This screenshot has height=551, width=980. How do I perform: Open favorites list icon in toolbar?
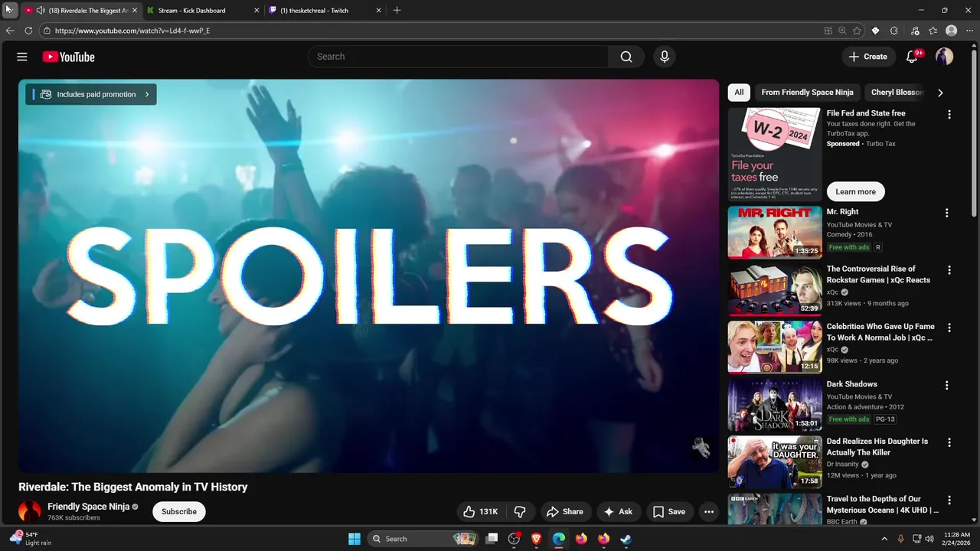(933, 31)
